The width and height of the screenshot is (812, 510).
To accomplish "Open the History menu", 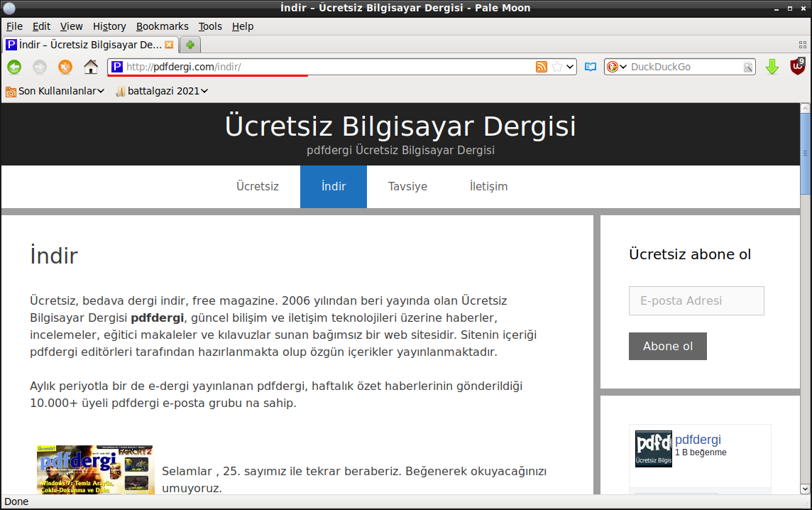I will [109, 26].
